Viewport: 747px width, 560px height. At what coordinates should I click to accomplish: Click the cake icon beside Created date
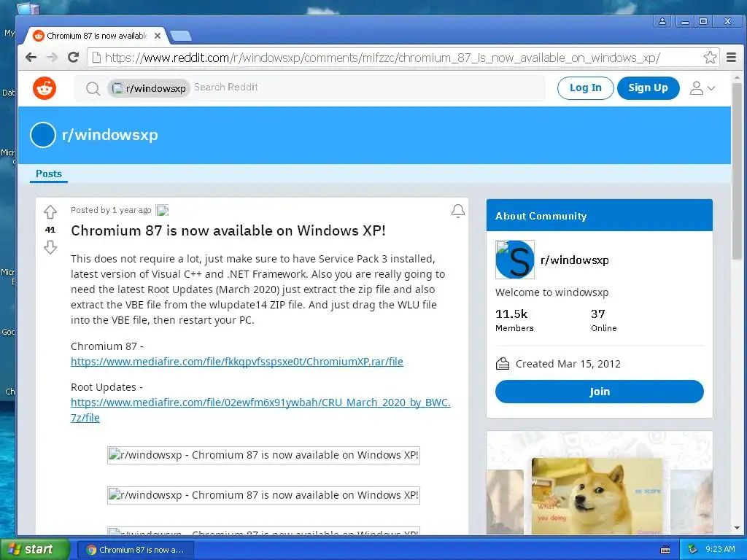click(x=503, y=364)
